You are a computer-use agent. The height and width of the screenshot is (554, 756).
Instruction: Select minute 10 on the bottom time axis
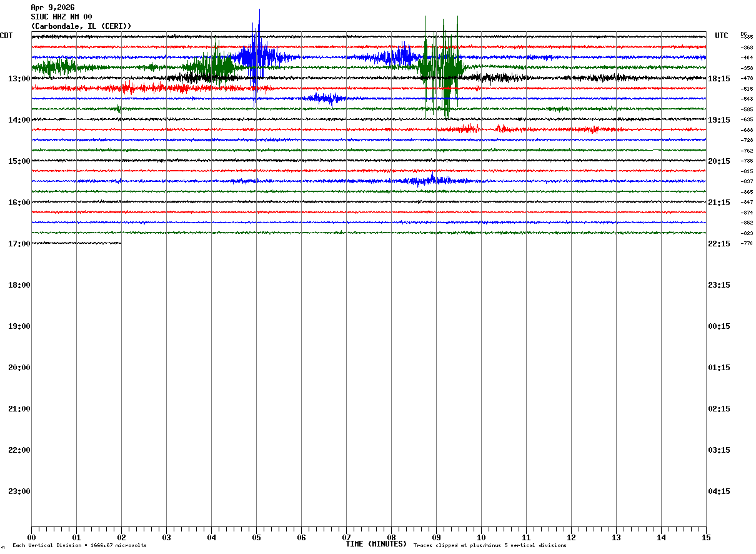481,538
